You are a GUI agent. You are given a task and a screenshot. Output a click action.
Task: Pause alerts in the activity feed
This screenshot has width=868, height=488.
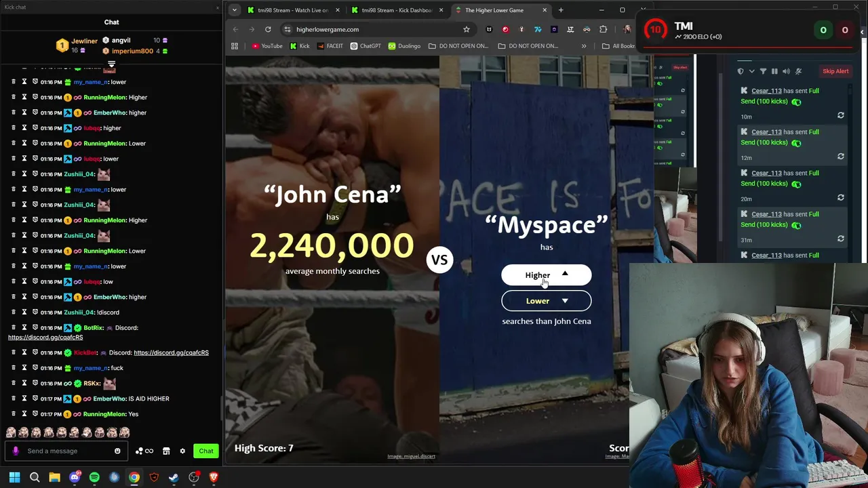tap(774, 71)
